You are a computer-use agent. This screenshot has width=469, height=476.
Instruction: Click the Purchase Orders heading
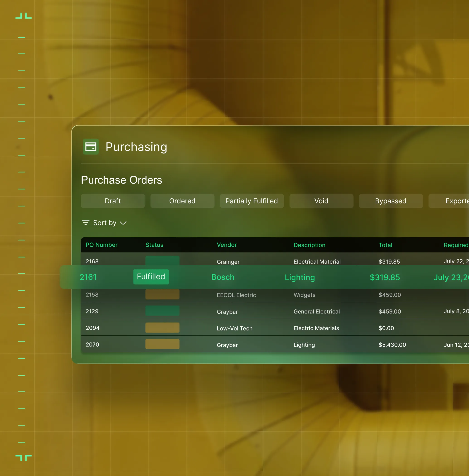[x=121, y=180]
